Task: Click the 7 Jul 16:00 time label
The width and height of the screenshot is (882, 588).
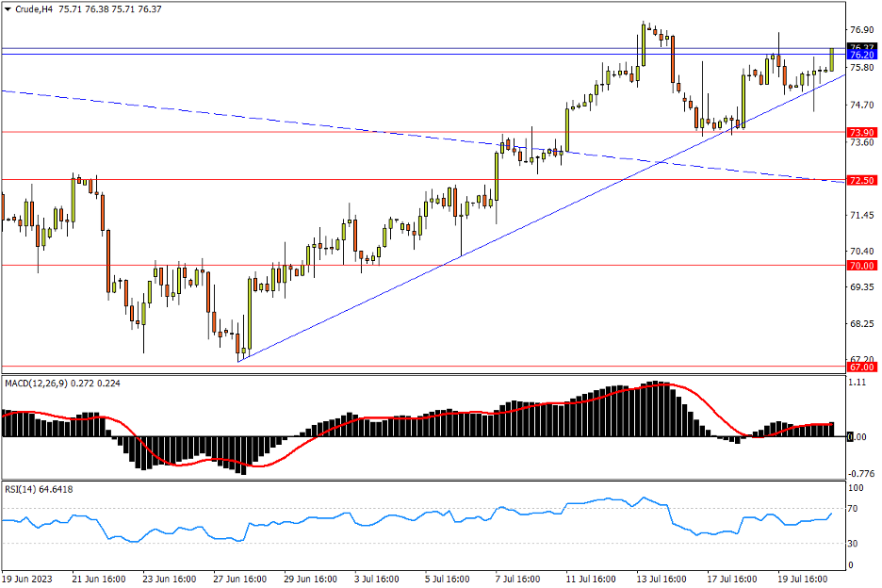Action: pos(517,579)
